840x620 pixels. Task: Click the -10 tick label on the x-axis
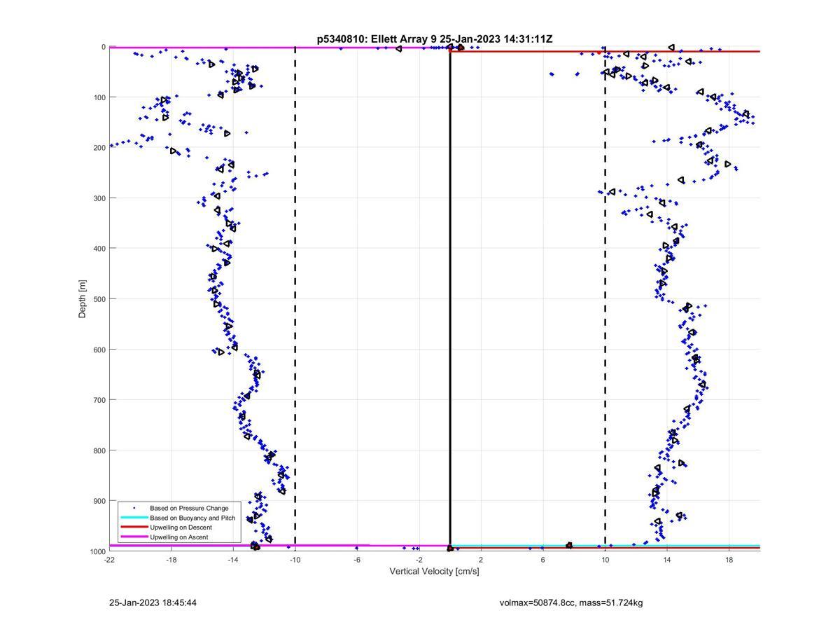click(x=295, y=559)
